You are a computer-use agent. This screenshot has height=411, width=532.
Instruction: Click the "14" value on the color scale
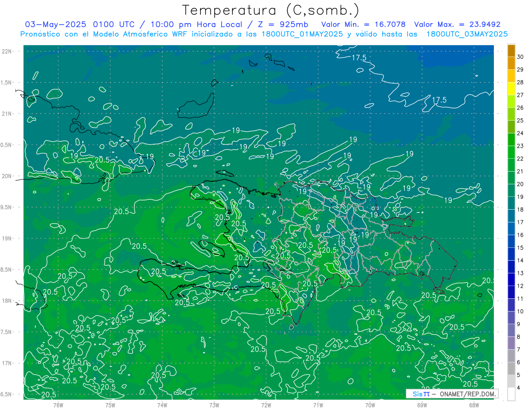[x=520, y=261]
